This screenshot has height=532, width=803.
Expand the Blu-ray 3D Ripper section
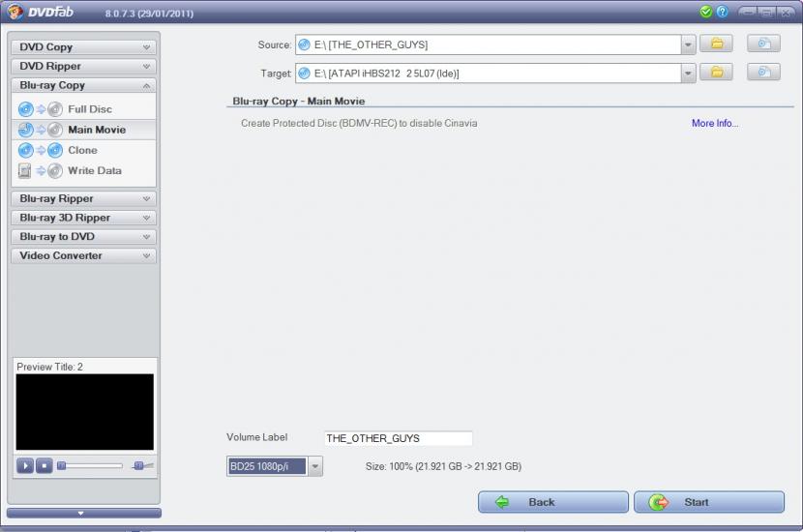(x=83, y=218)
